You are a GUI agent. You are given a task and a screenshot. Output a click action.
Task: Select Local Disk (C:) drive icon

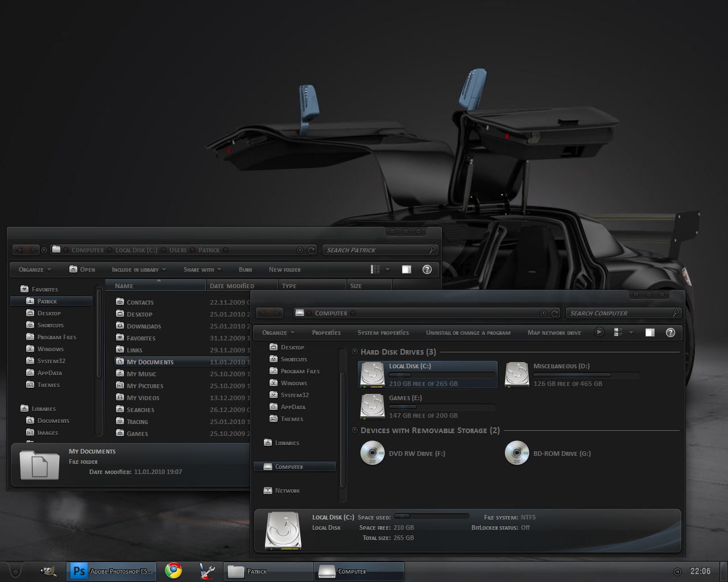click(373, 375)
